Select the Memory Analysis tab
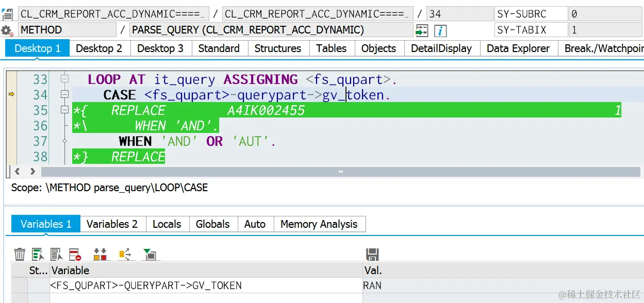This screenshot has height=303, width=644. click(x=319, y=224)
